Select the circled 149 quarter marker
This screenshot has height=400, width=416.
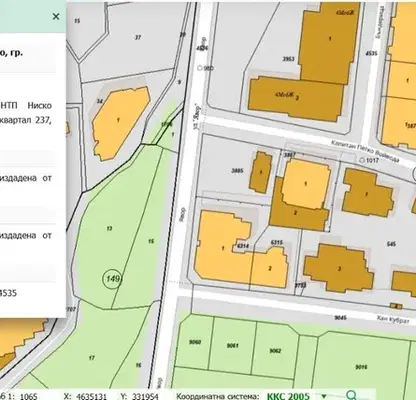(x=113, y=278)
